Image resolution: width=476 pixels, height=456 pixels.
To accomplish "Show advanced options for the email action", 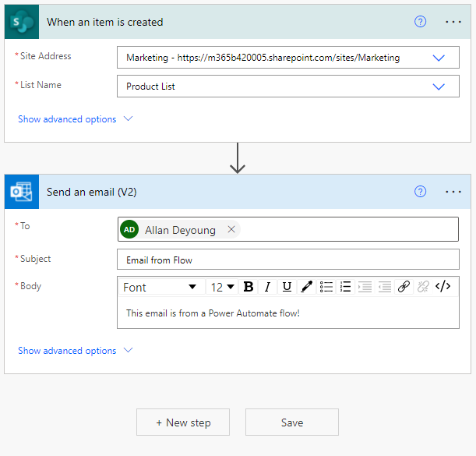I will (76, 351).
